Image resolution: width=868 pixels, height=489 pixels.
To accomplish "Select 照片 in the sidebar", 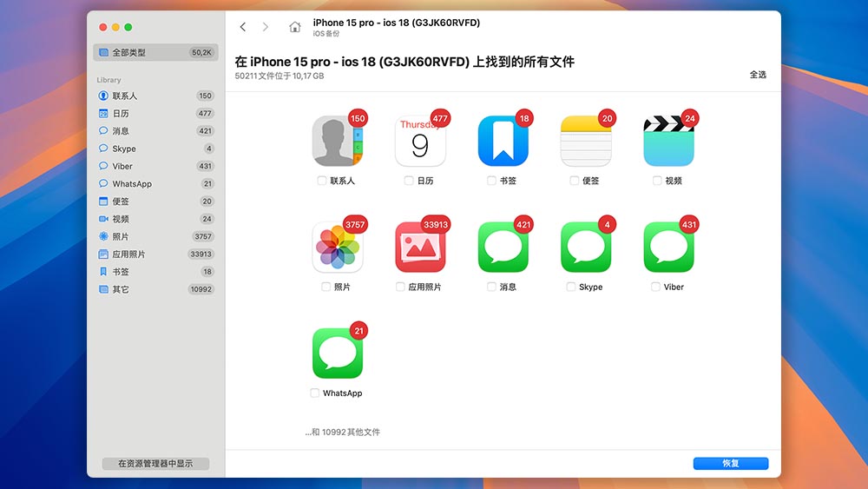I will pos(155,236).
